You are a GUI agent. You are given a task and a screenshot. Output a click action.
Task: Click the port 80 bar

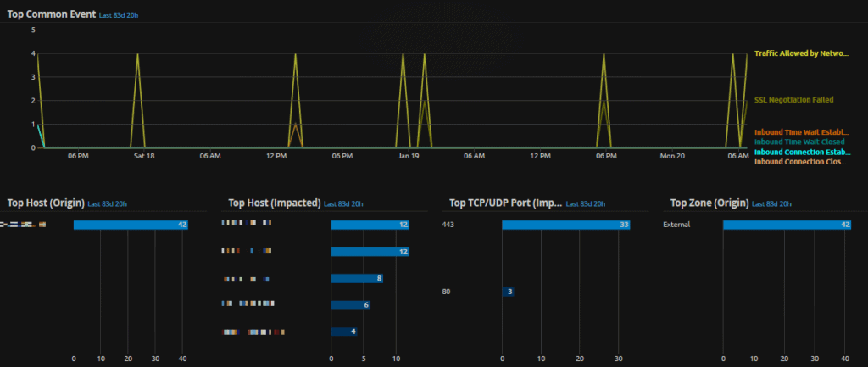[507, 292]
